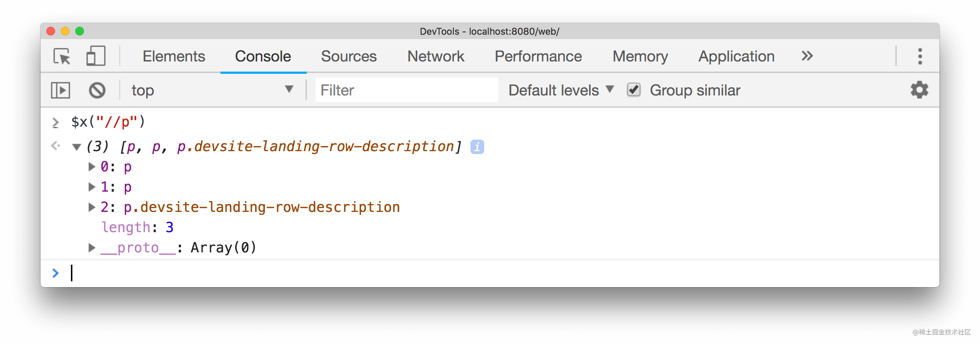Open the Application tab
Viewport: 980px width, 345px height.
[x=736, y=56]
